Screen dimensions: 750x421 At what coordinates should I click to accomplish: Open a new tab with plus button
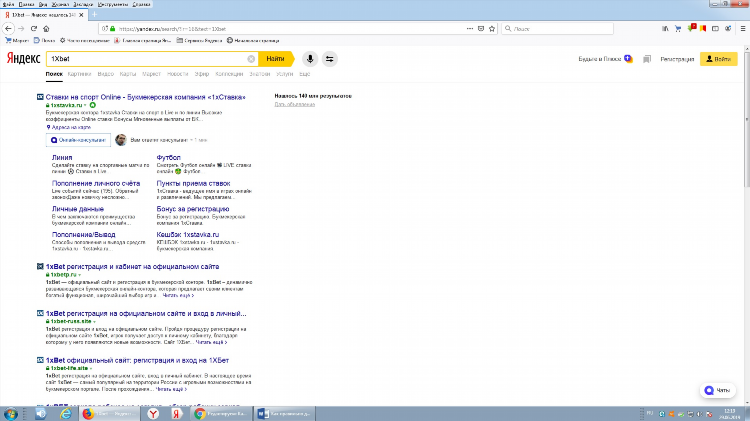[x=94, y=15]
